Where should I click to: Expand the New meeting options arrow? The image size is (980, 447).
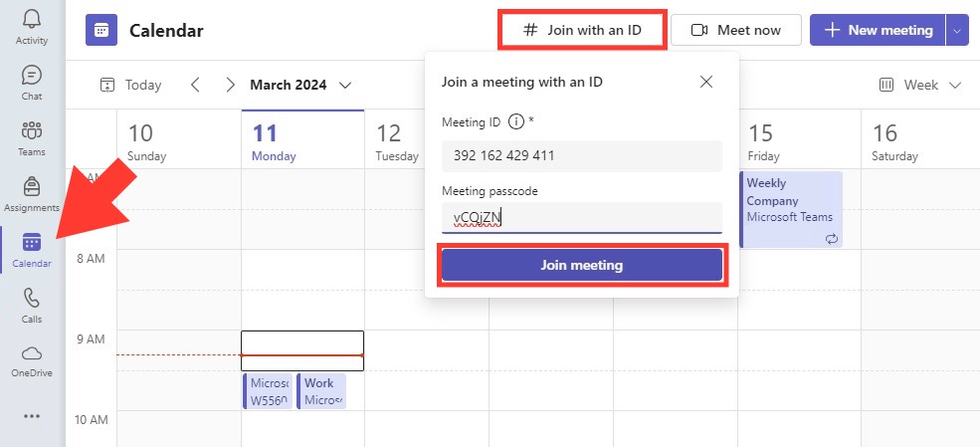(x=957, y=30)
